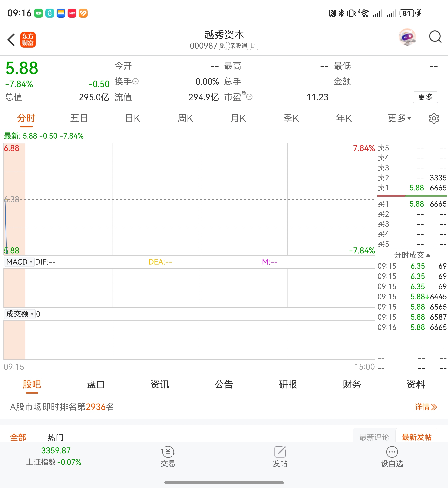Tap the NFC status icon
The height and width of the screenshot is (488, 448).
[332, 13]
